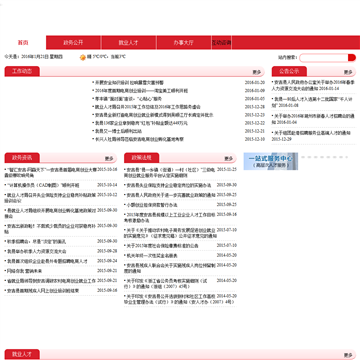Open the 春季人力资源交流大会 notice dated 2016-01-14

313,85
